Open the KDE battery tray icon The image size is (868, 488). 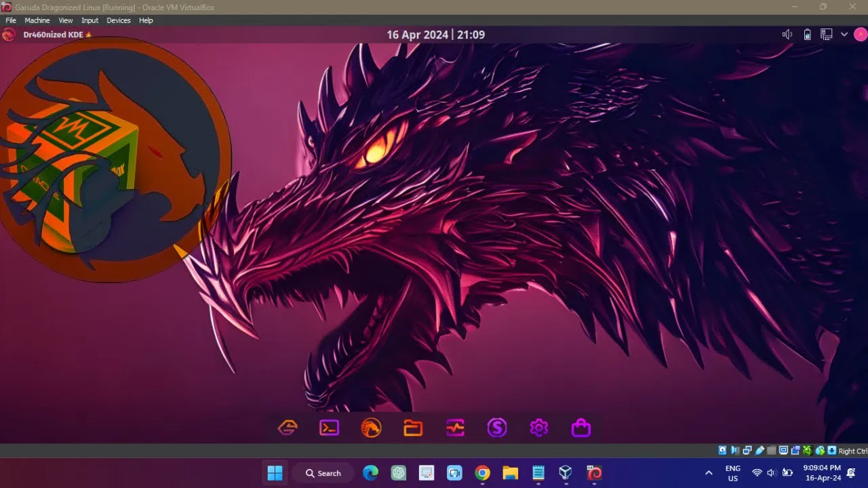(x=807, y=35)
